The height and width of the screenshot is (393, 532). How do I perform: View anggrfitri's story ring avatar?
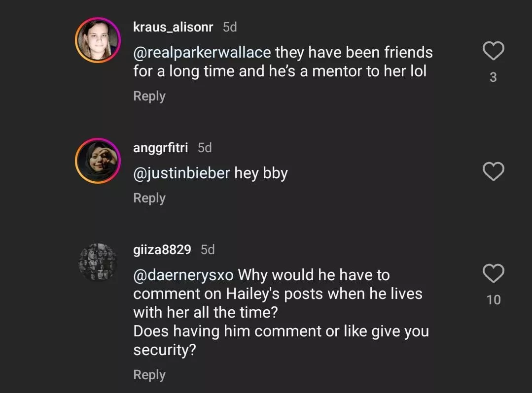98,161
